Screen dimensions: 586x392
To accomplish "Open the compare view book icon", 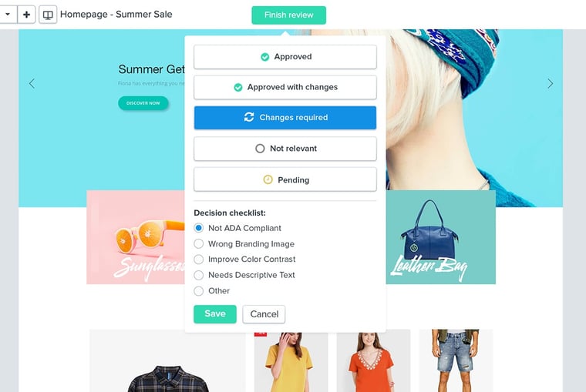I will point(48,15).
